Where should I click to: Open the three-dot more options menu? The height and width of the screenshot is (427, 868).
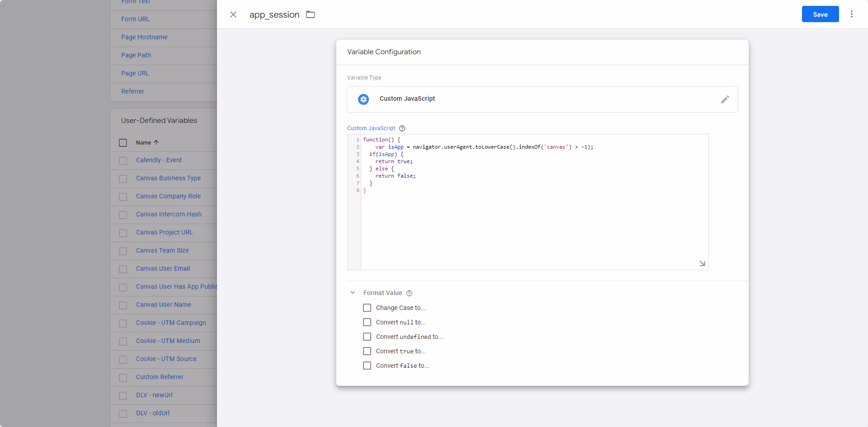(x=852, y=14)
